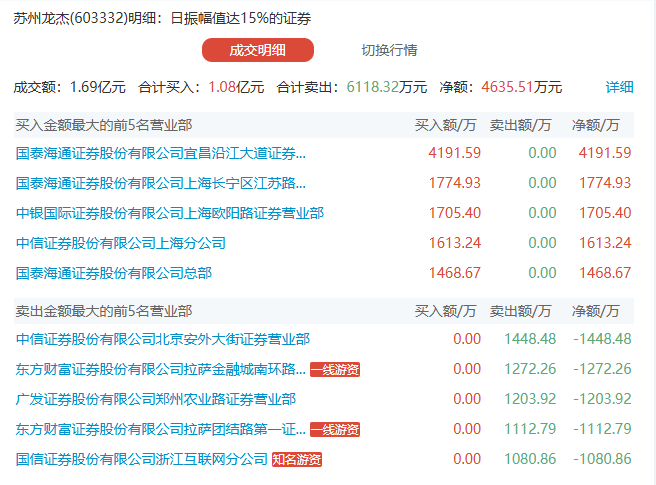
Task: Open 国泰海通证券 宜昌沿江大道 branch link
Action: click(161, 153)
